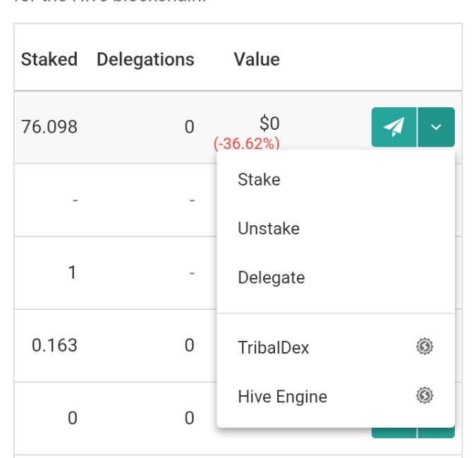This screenshot has width=476, height=458.
Task: Open the partially hidden dropdown in bottom row
Action: click(x=437, y=433)
